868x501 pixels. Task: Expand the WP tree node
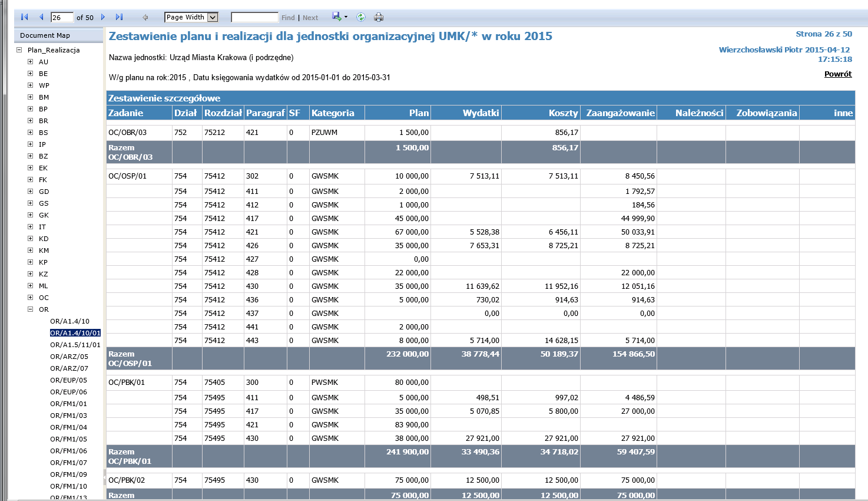(31, 85)
